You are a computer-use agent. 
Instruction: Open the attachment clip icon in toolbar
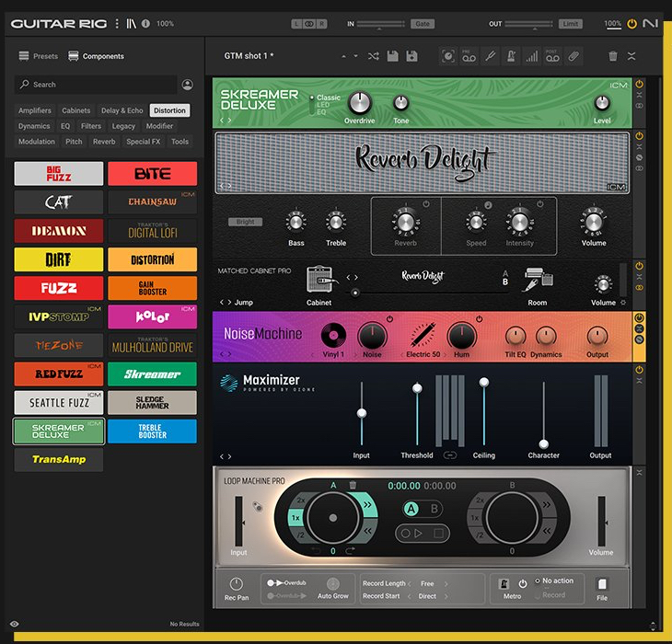574,56
